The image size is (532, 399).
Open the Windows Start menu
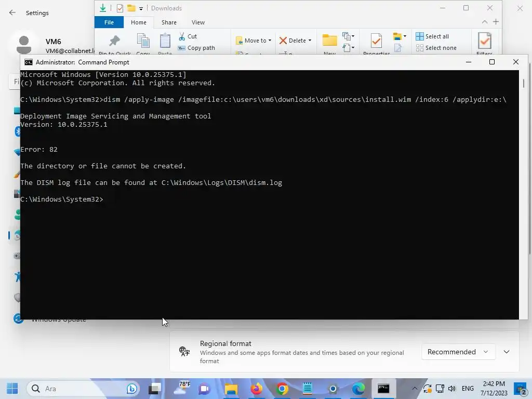coord(12,389)
